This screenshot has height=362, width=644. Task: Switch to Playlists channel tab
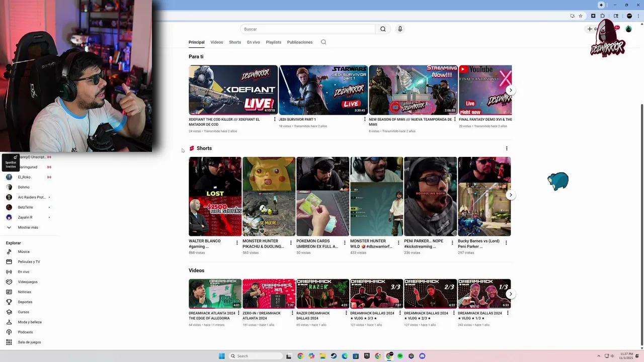click(274, 42)
